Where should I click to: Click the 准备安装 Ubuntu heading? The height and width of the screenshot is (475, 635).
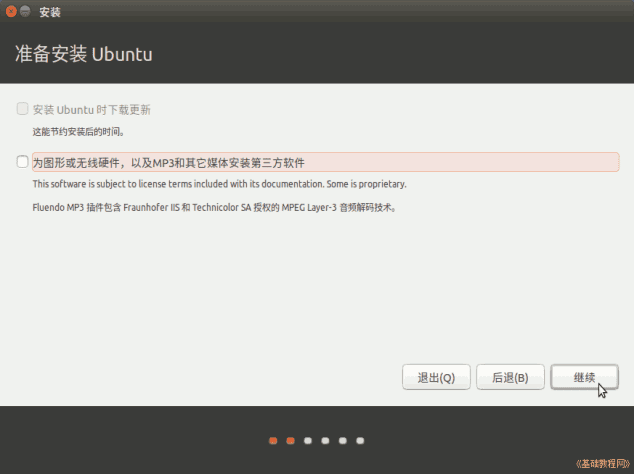click(x=84, y=54)
